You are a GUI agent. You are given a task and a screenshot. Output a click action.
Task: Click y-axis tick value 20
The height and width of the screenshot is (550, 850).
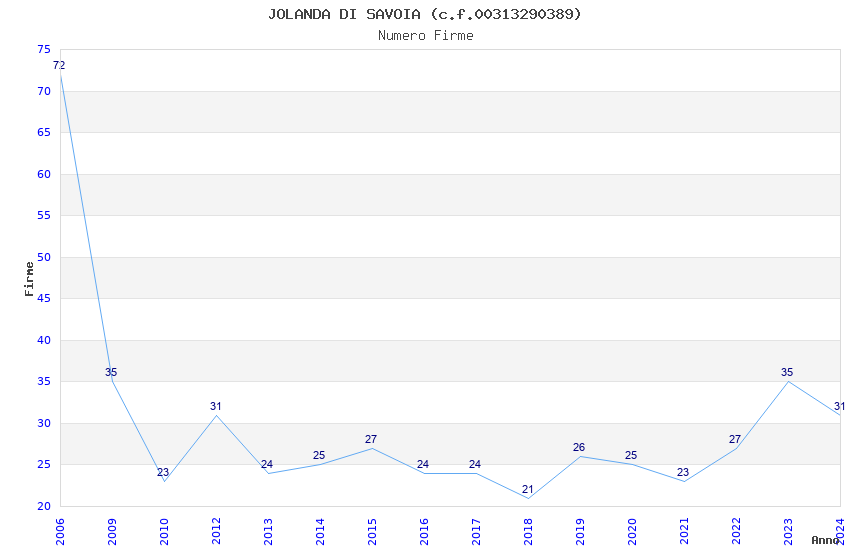(x=44, y=506)
